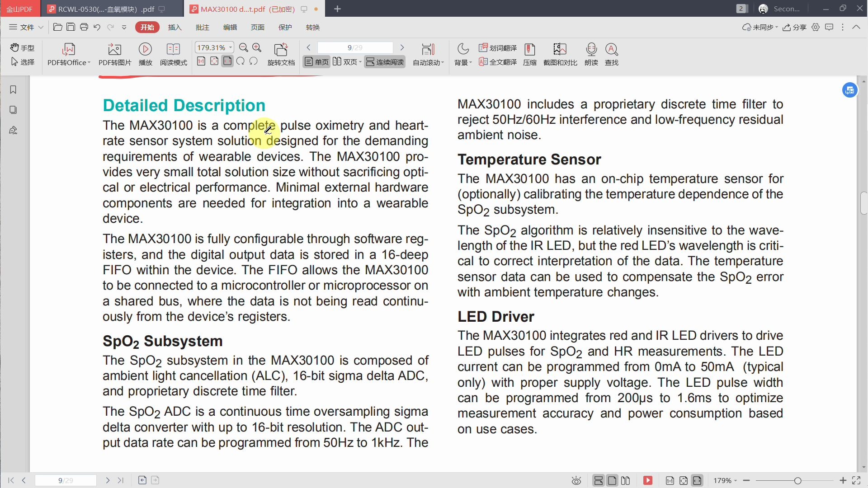Click the status bar zoom slider handle
This screenshot has height=488, width=868.
pos(797,481)
